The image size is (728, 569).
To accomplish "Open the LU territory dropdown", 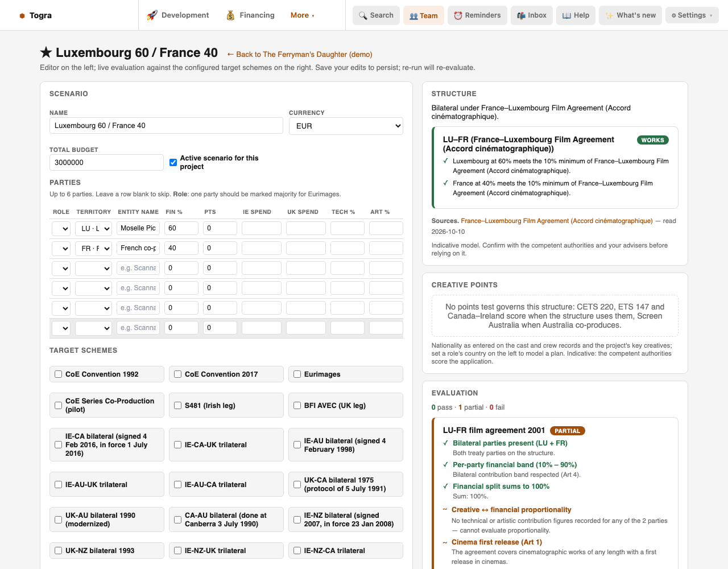I will (93, 228).
